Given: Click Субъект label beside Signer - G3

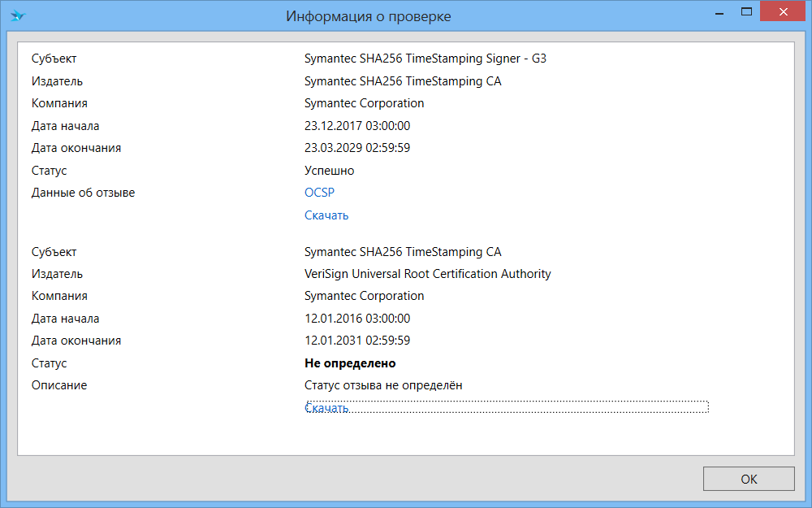Looking at the screenshot, I should click(x=54, y=59).
